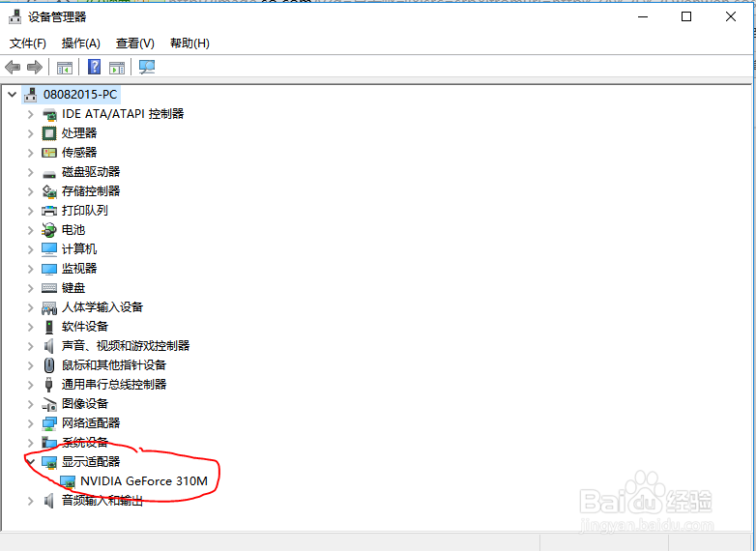
Task: Click the 软件设备 software device icon
Action: 49,327
